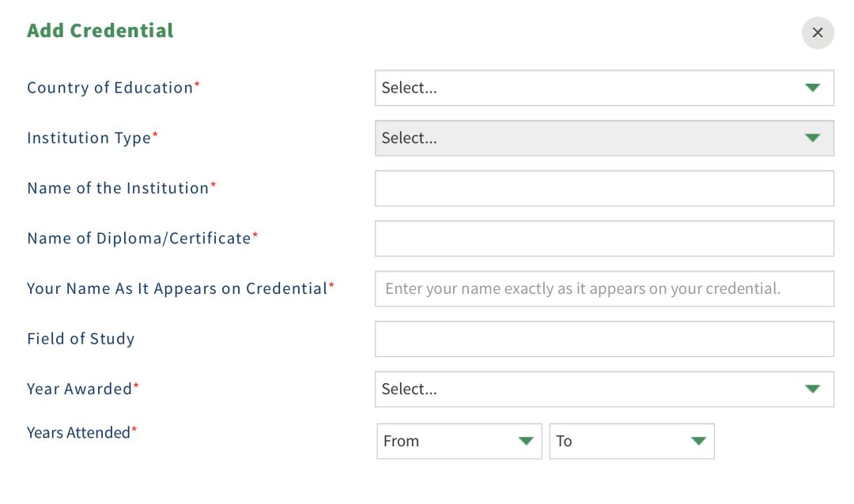Click the "Field of Study" label
Viewport: 854px width, 504px height.
coord(81,339)
